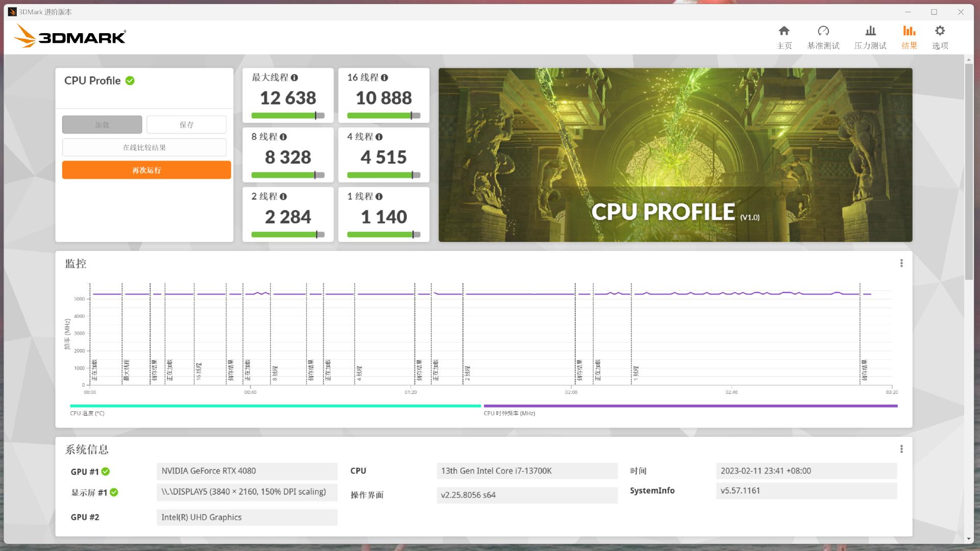The width and height of the screenshot is (980, 551).
Task: Click the 在线比较结果 compare online button
Action: point(144,147)
